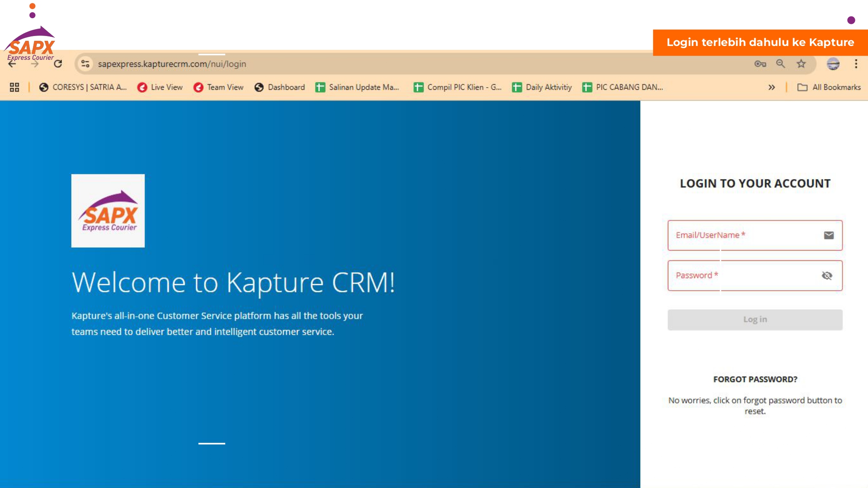Click the address bar URL sapexpress.kapturecrm.com
Image resolution: width=868 pixels, height=488 pixels.
pos(172,64)
